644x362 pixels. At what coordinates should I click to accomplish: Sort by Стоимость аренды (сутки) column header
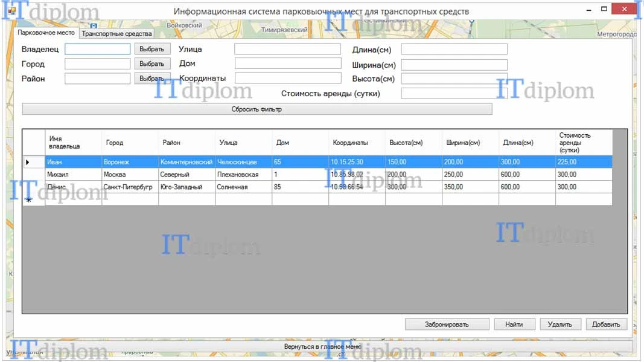coord(583,143)
